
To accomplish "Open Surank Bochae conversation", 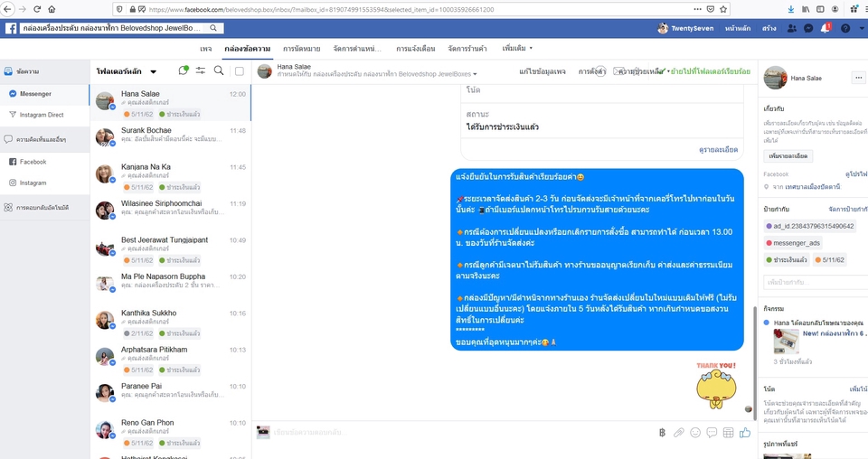I will [x=171, y=139].
